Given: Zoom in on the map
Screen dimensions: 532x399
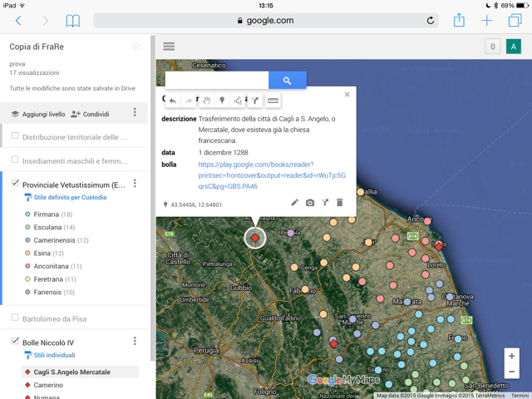Looking at the screenshot, I should tap(512, 356).
